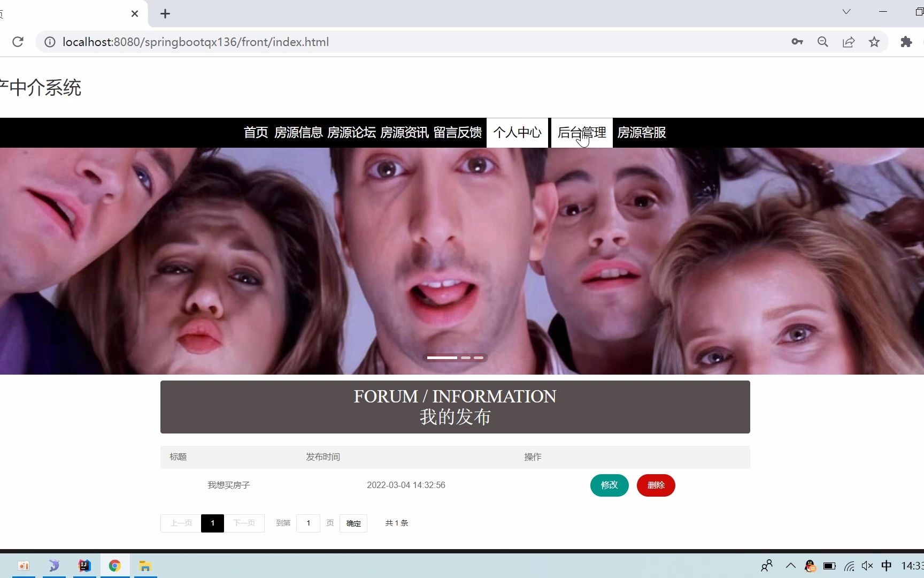Close the current browser tab

(135, 14)
